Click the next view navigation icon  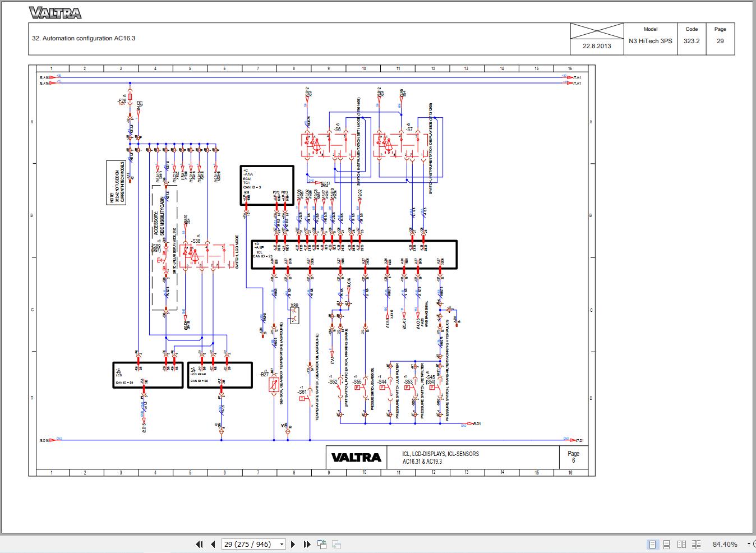click(x=336, y=544)
